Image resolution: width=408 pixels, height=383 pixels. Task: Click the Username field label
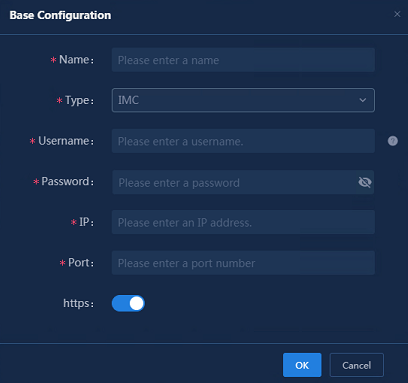tap(64, 141)
